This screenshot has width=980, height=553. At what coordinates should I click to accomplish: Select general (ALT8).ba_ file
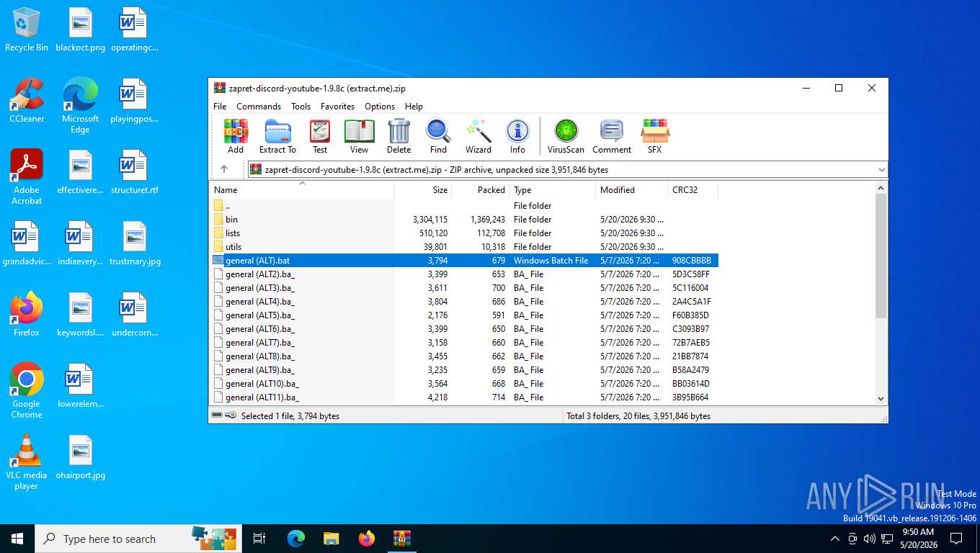coord(465,356)
